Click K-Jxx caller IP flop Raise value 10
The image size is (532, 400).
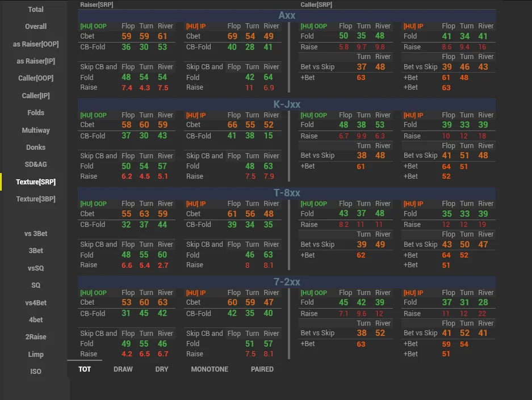(x=446, y=136)
